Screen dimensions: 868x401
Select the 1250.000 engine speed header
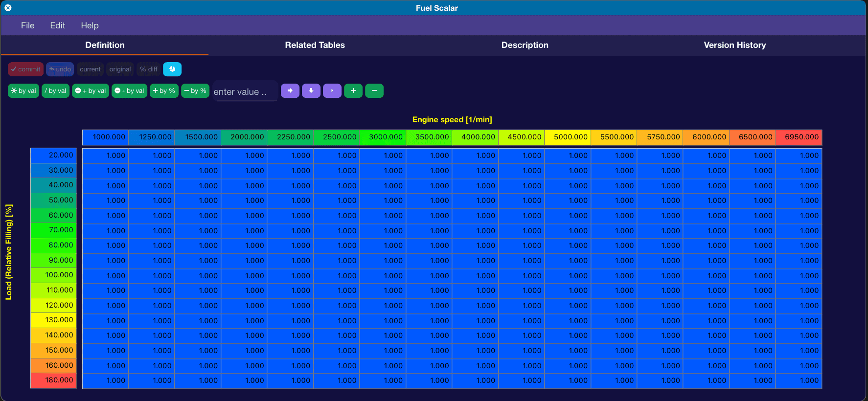tap(151, 137)
